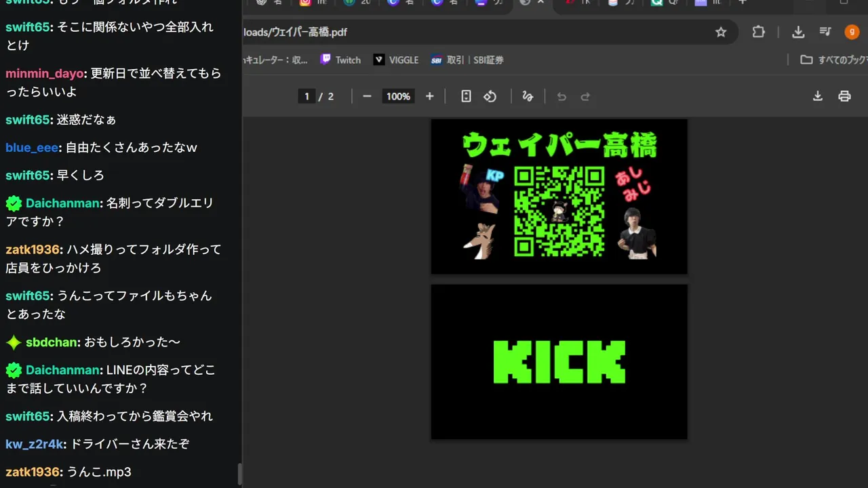Screen dimensions: 868x488
Task: Open Daichanman's username in the 名刺 message
Action: tap(63, 203)
